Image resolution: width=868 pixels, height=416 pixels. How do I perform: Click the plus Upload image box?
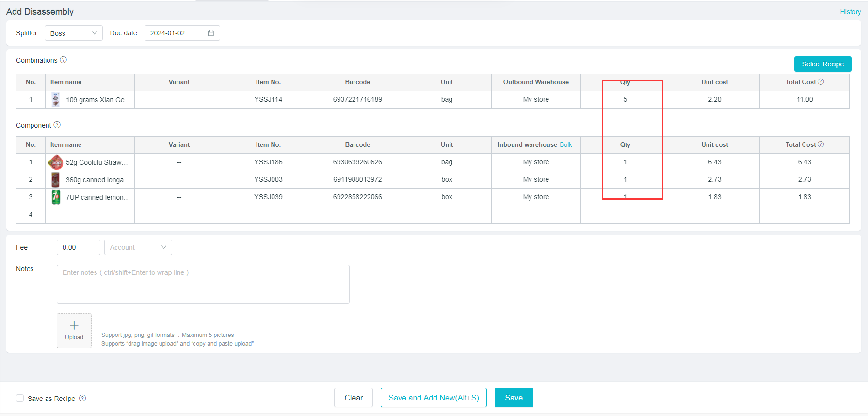pos(74,330)
